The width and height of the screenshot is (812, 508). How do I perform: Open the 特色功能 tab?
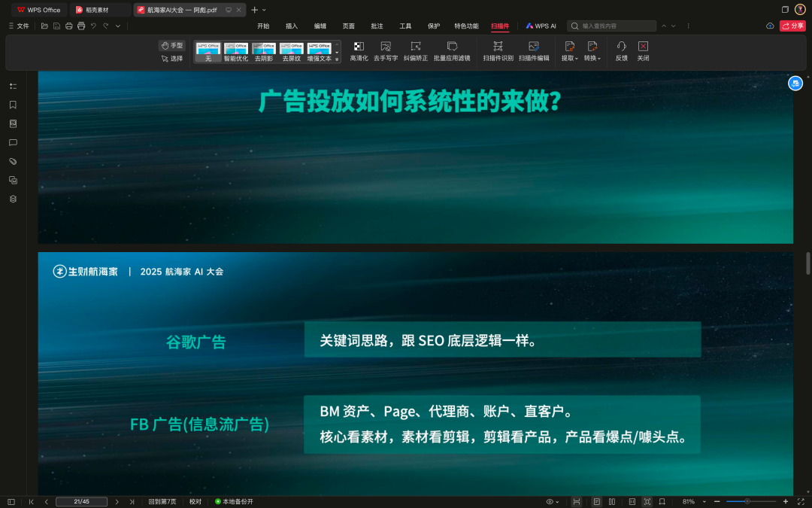tap(467, 26)
